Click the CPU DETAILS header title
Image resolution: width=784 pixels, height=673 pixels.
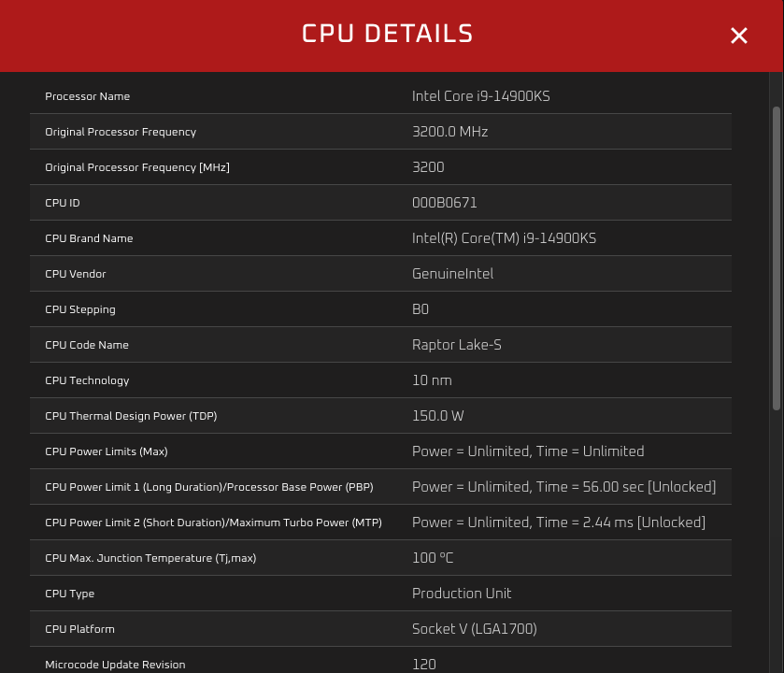tap(388, 35)
